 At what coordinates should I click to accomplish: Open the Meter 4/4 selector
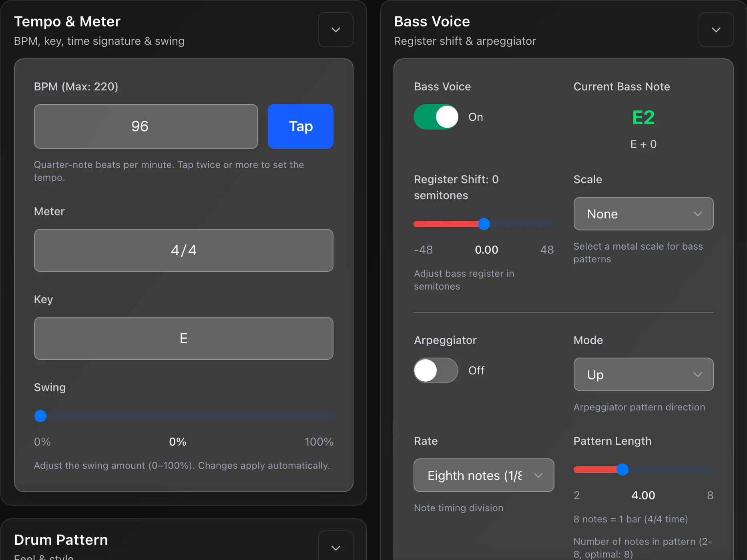click(184, 250)
